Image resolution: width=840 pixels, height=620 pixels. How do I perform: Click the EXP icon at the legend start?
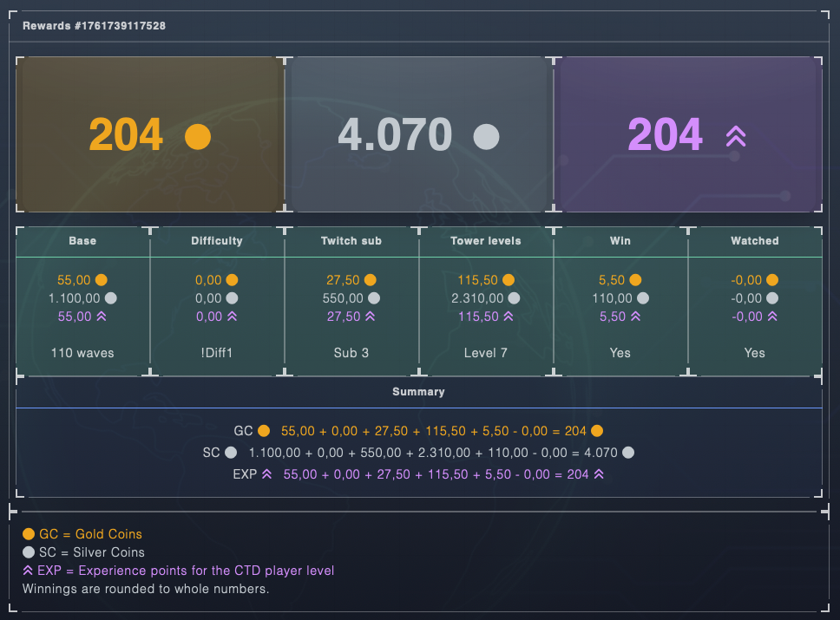(x=29, y=571)
